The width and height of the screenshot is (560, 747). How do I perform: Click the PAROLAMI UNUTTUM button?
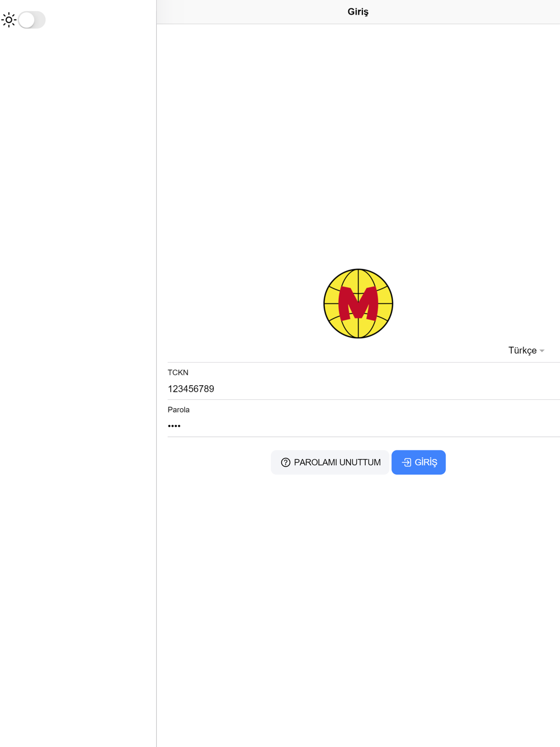330,463
